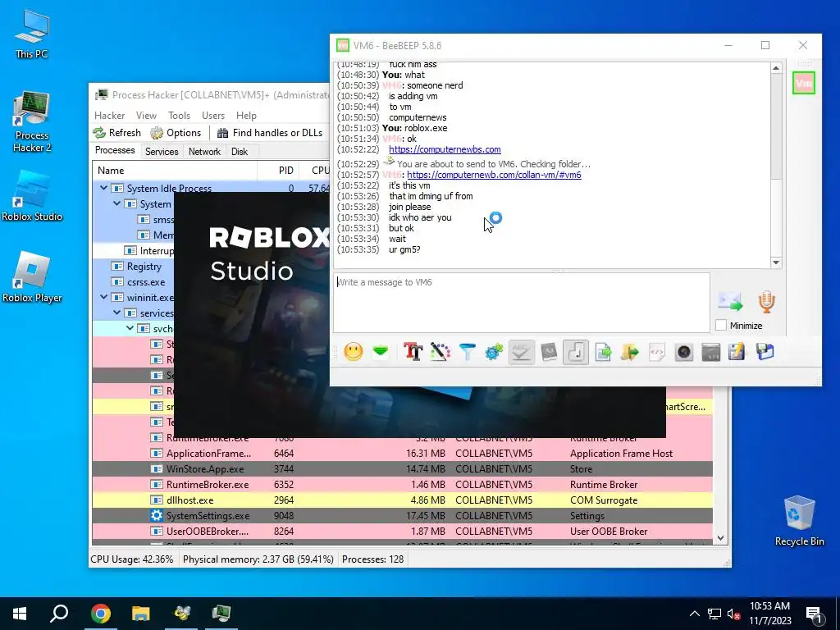Click the Write a message to VM6 field
This screenshot has height=630, width=840.
522,303
